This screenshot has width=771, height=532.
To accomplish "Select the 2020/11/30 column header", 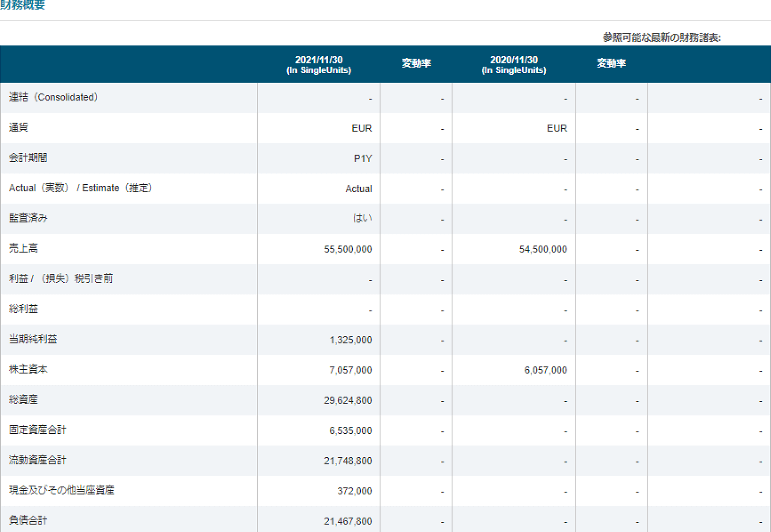I will (513, 65).
